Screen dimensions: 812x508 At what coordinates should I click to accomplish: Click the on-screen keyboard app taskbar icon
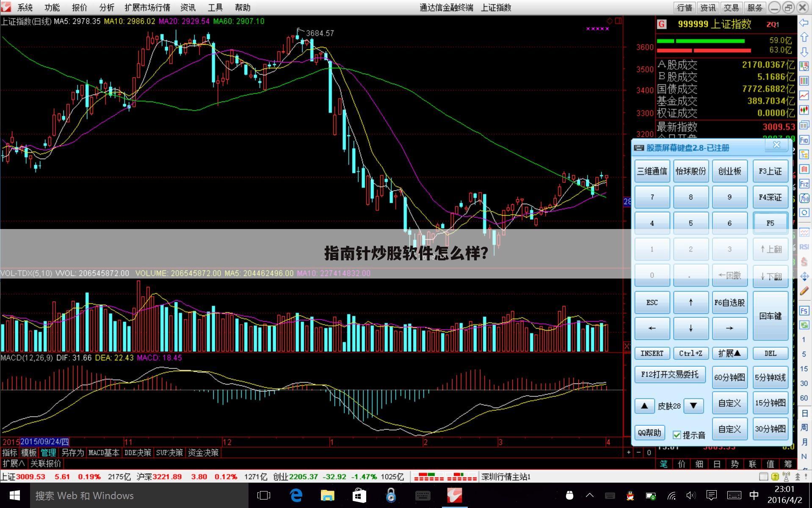pyautogui.click(x=423, y=495)
